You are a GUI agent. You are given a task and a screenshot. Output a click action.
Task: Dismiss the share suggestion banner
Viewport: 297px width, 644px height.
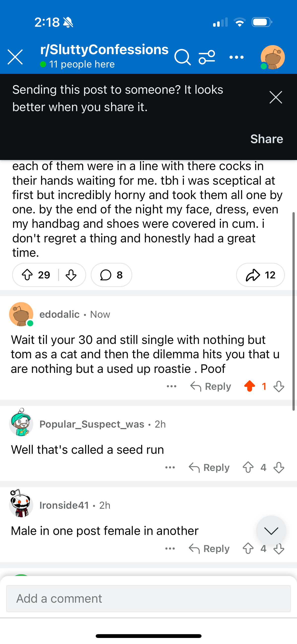pos(276,98)
